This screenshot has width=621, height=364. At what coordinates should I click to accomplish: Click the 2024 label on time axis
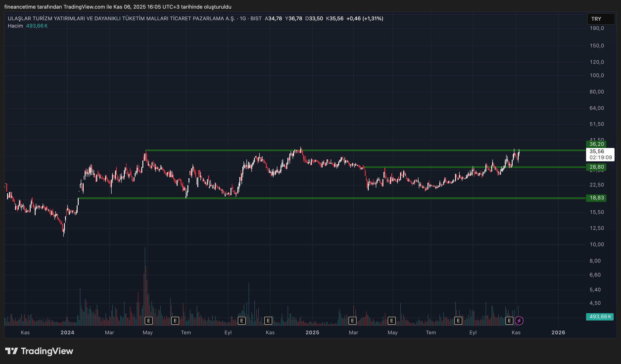click(x=67, y=333)
